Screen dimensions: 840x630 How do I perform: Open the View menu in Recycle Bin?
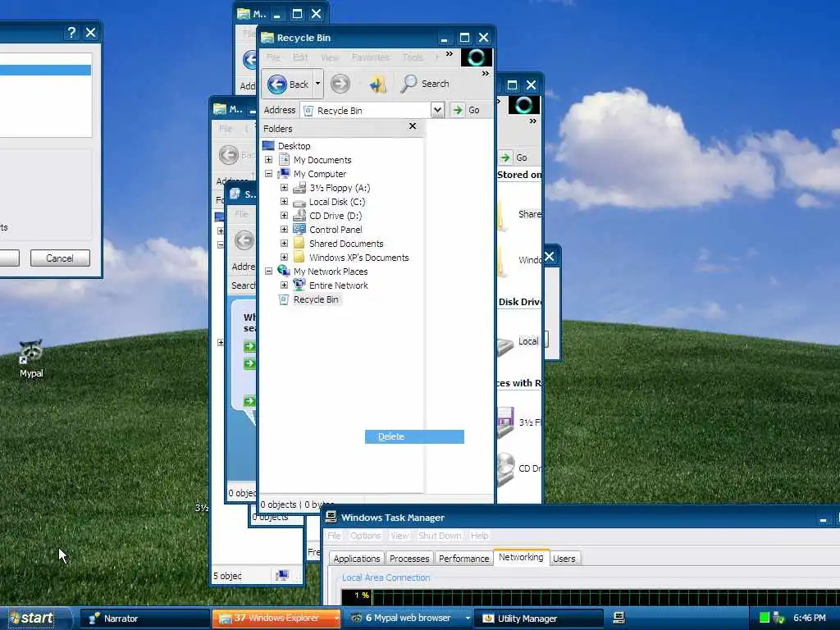330,57
